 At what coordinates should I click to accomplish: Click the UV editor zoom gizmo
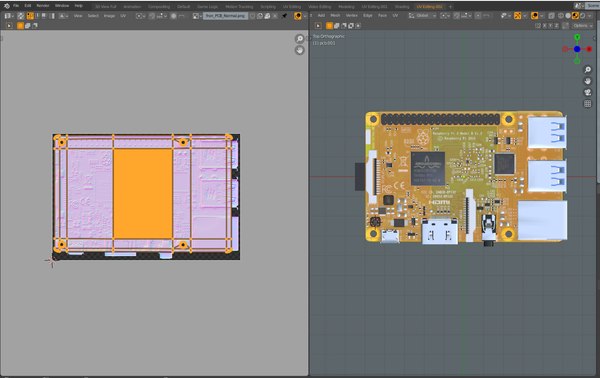300,39
